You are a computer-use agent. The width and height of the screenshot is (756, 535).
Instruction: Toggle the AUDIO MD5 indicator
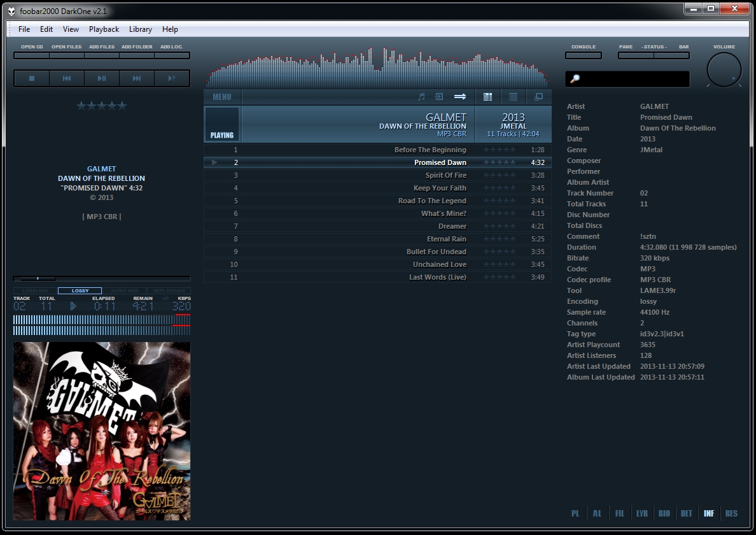point(124,290)
